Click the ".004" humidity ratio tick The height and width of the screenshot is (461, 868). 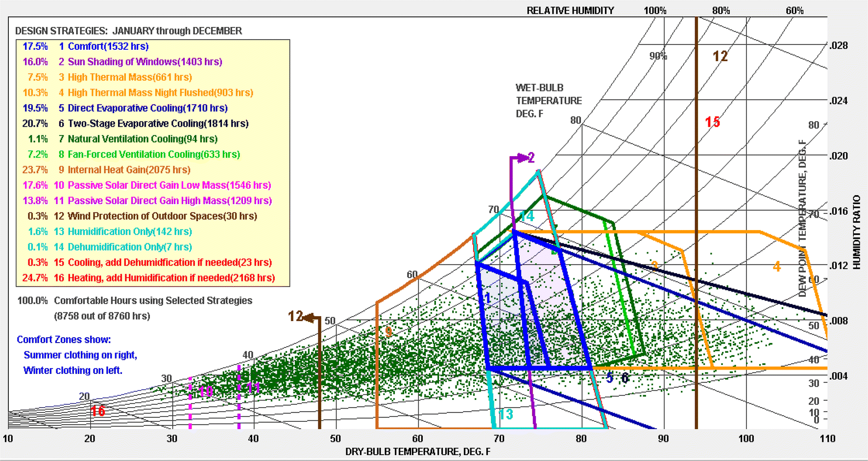pyautogui.click(x=838, y=376)
